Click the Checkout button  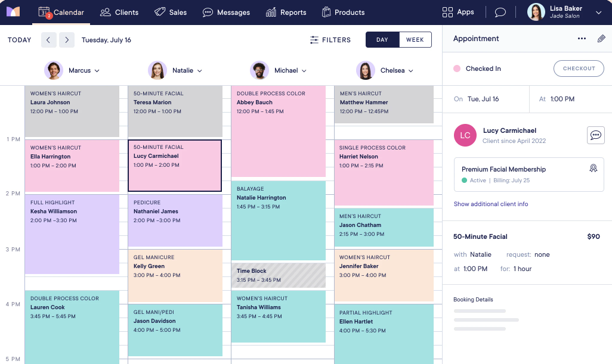click(x=579, y=69)
